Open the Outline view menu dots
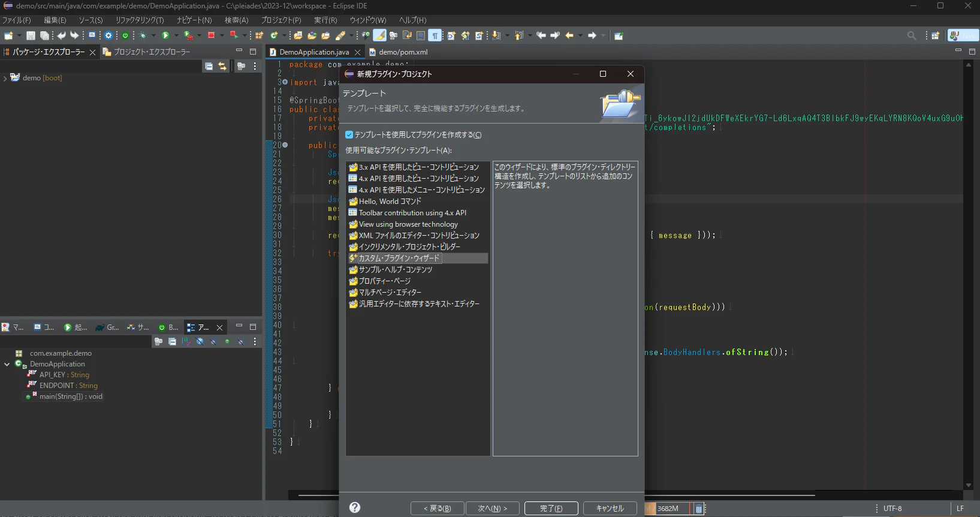This screenshot has width=980, height=517. click(255, 342)
